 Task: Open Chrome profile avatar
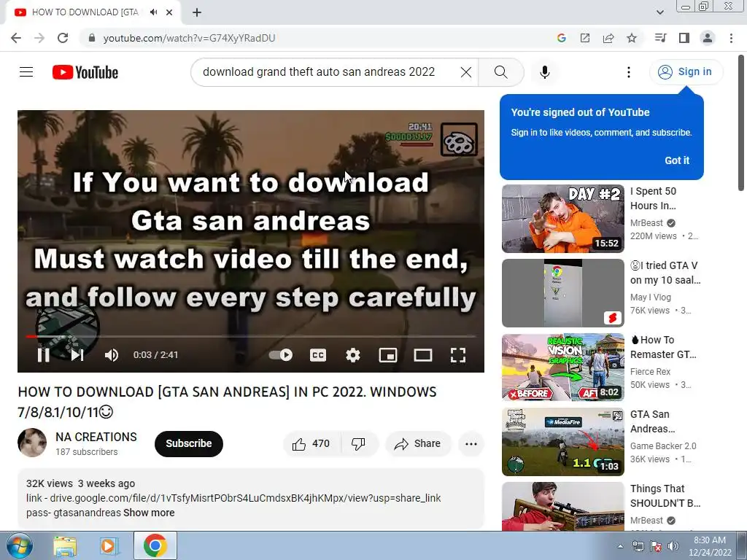708,38
